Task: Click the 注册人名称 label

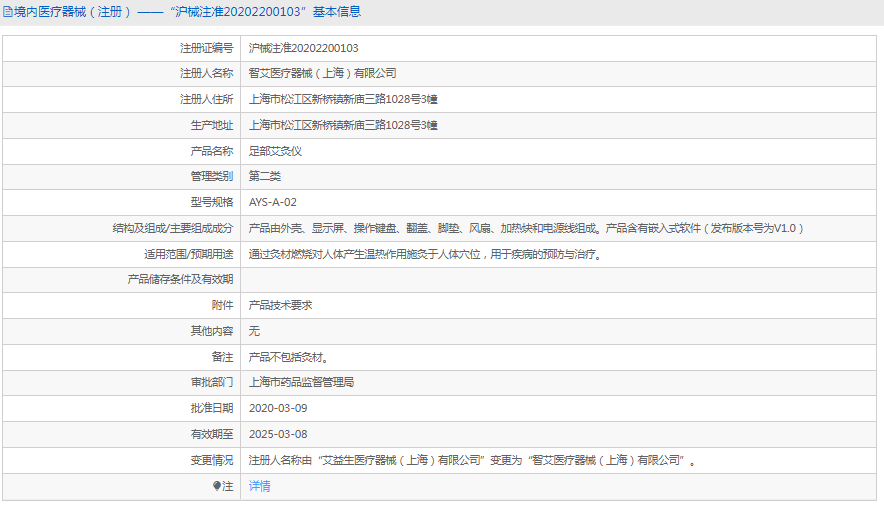Action: 206,73
